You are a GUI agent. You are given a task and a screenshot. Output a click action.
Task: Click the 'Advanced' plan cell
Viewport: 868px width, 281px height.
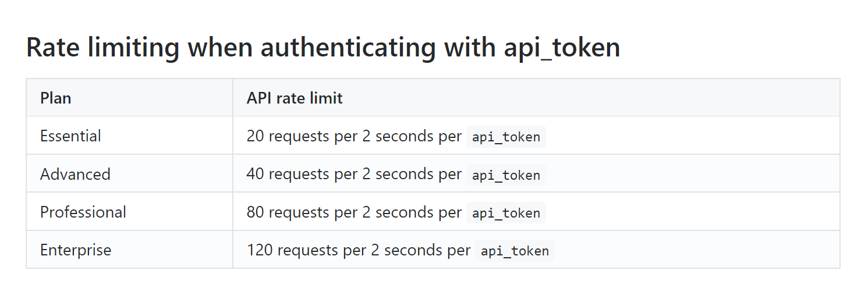[x=129, y=173]
